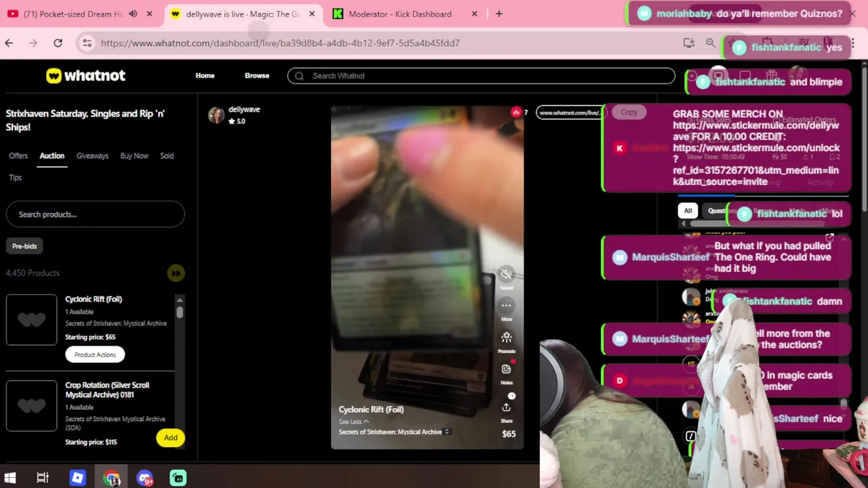Close the Whatnot dellywave browser tab
The image size is (868, 488).
pos(311,14)
